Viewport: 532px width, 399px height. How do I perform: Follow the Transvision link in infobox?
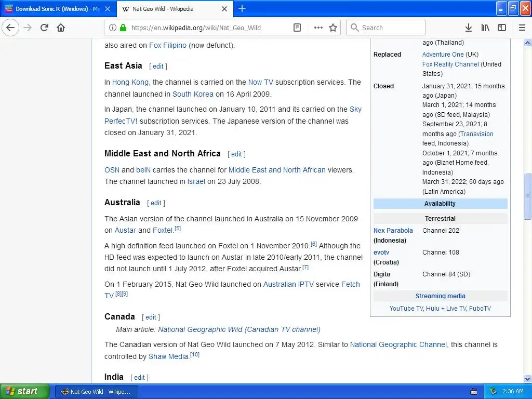(477, 134)
